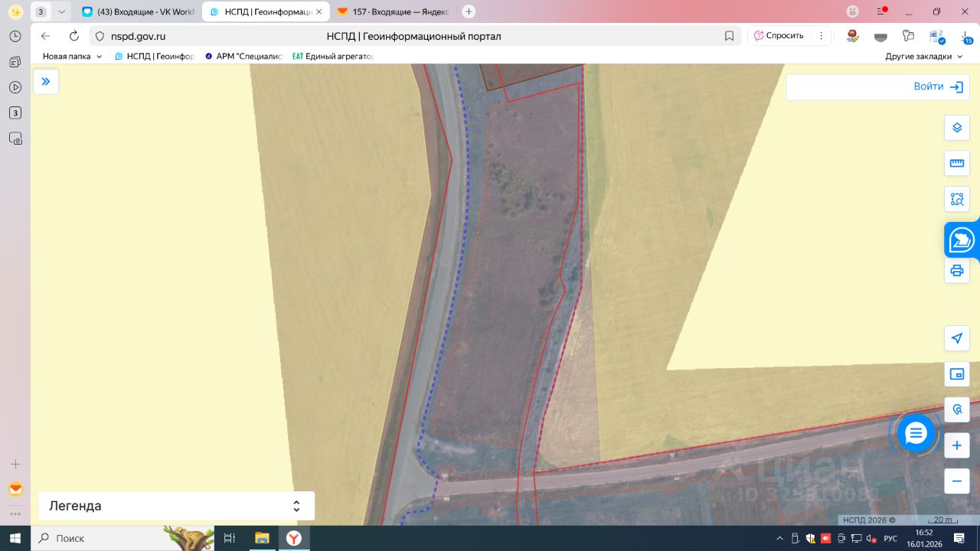Viewport: 980px width, 551px height.
Task: Open a new browser tab
Action: (469, 11)
